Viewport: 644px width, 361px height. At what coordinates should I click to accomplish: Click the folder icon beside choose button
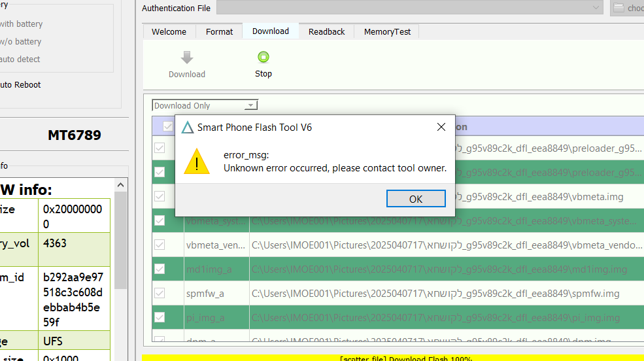619,8
